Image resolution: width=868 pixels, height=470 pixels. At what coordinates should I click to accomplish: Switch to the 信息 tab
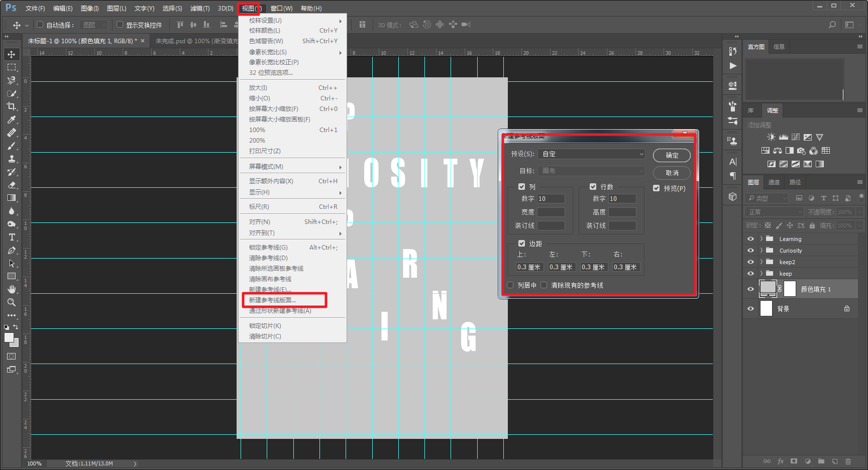[779, 47]
